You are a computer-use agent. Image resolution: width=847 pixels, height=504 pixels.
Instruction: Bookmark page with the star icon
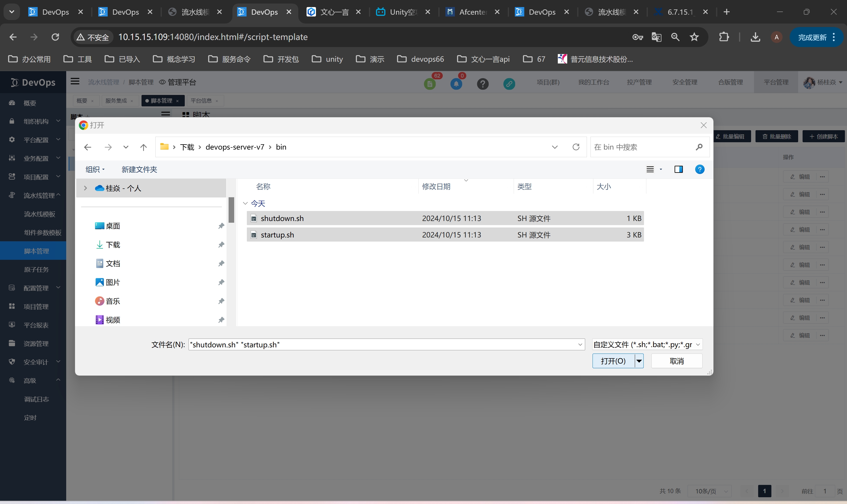(694, 37)
